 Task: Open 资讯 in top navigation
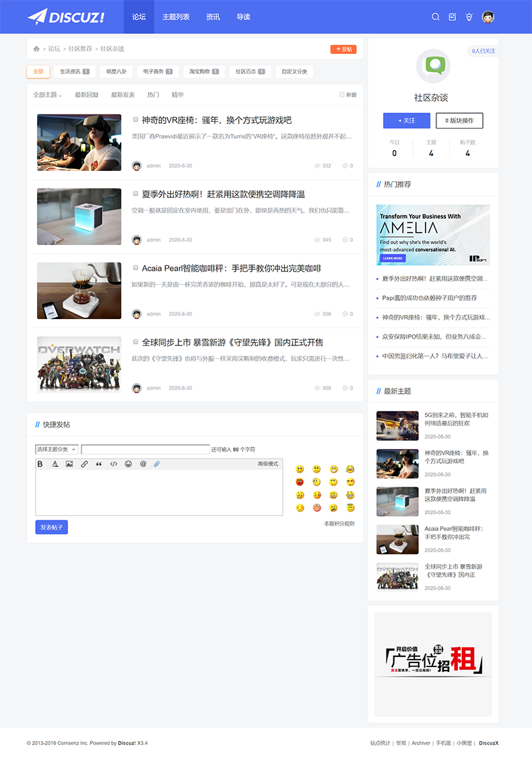(213, 17)
